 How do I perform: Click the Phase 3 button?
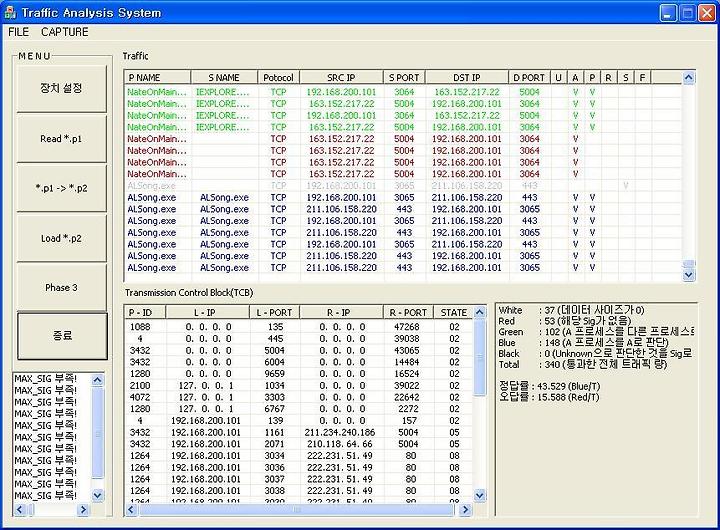(x=62, y=288)
